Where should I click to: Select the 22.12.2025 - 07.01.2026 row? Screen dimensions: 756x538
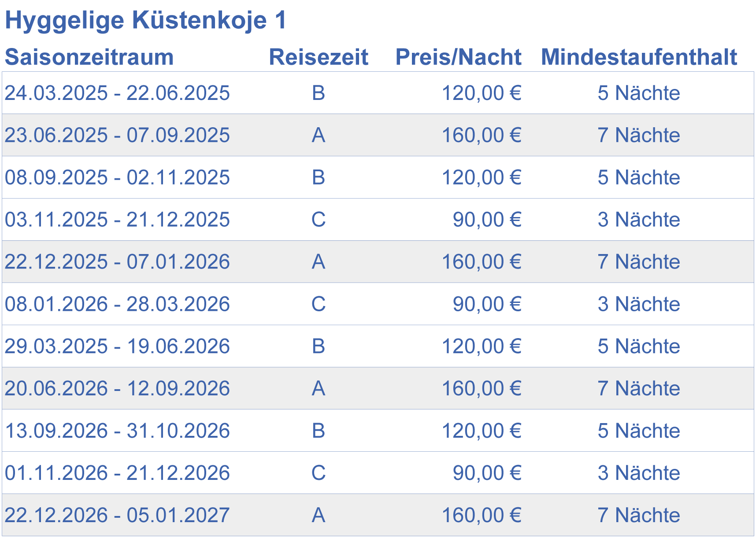(x=378, y=262)
